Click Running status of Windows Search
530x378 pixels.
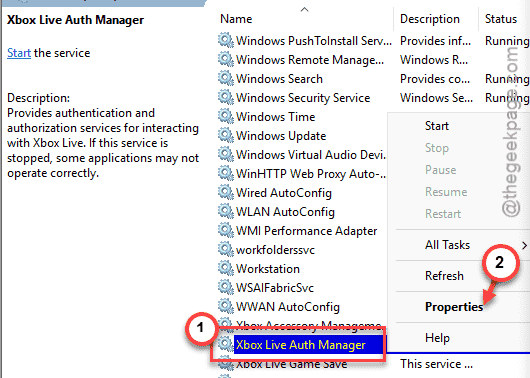click(507, 79)
